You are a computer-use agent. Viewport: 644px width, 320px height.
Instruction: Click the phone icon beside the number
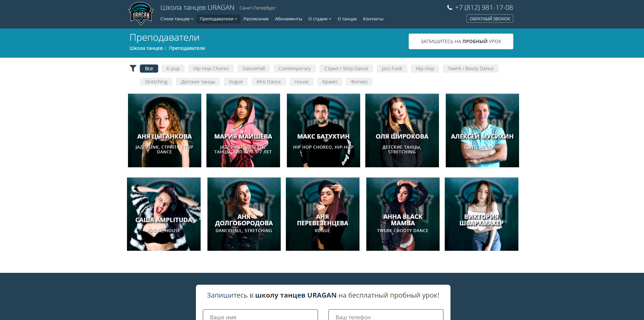(449, 7)
